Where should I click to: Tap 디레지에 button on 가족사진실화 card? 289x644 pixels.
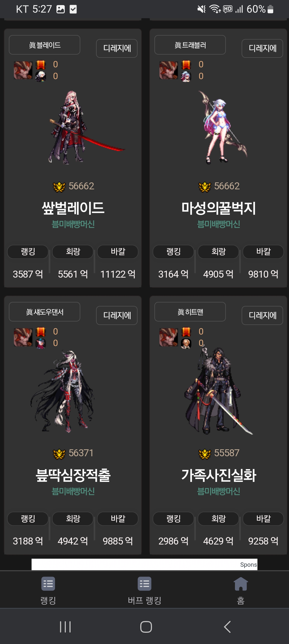pos(262,316)
